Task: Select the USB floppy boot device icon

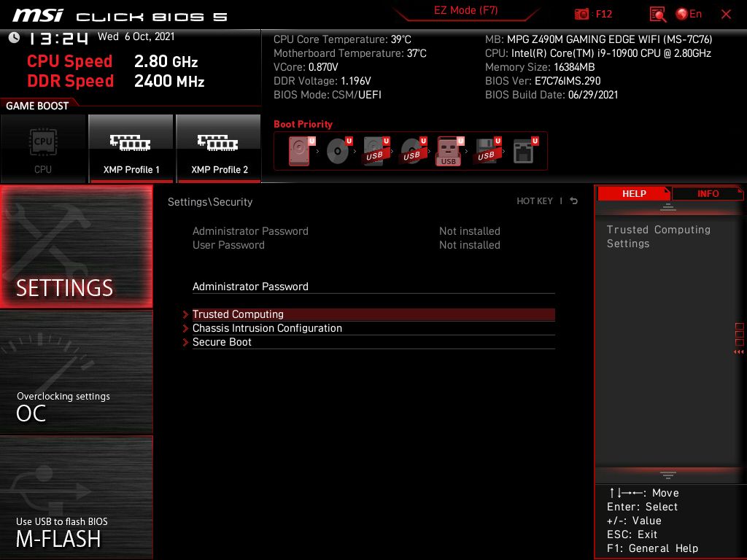Action: (x=487, y=151)
